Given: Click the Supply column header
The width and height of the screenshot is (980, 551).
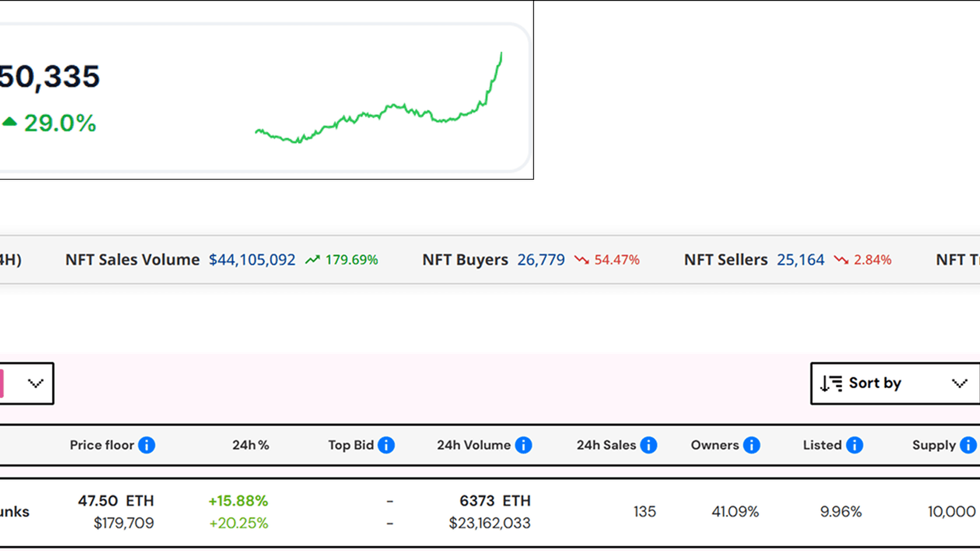Looking at the screenshot, I should (x=934, y=445).
